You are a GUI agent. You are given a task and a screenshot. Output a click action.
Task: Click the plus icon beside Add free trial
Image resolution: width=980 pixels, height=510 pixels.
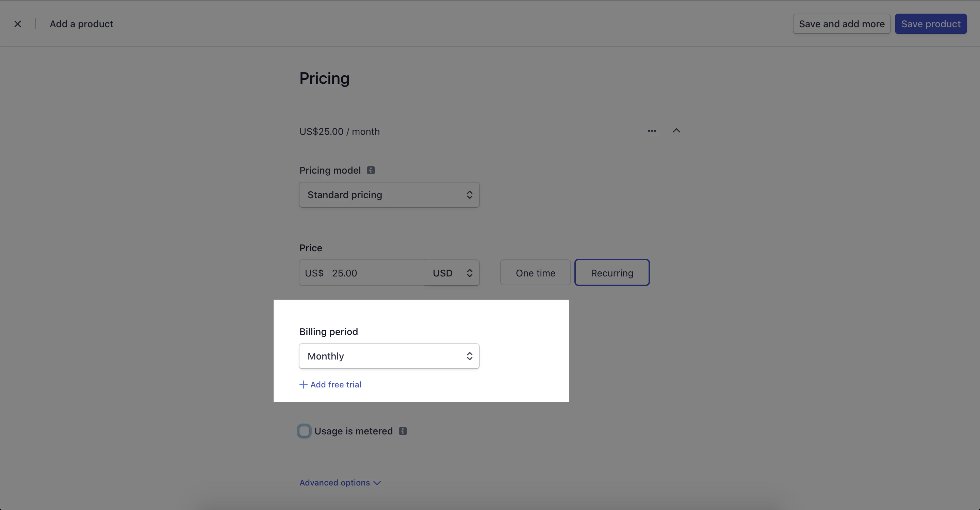pyautogui.click(x=303, y=384)
